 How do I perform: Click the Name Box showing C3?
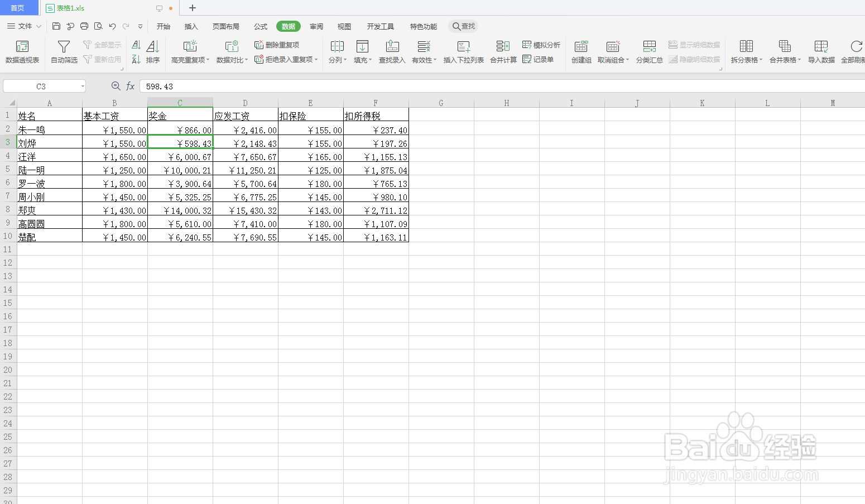41,86
